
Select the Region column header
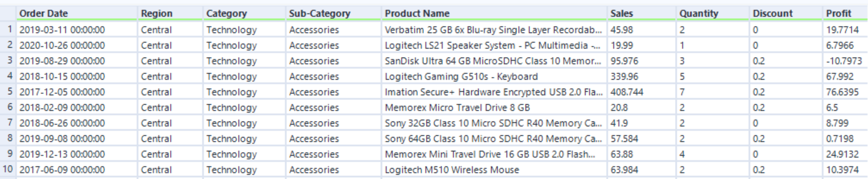point(170,13)
